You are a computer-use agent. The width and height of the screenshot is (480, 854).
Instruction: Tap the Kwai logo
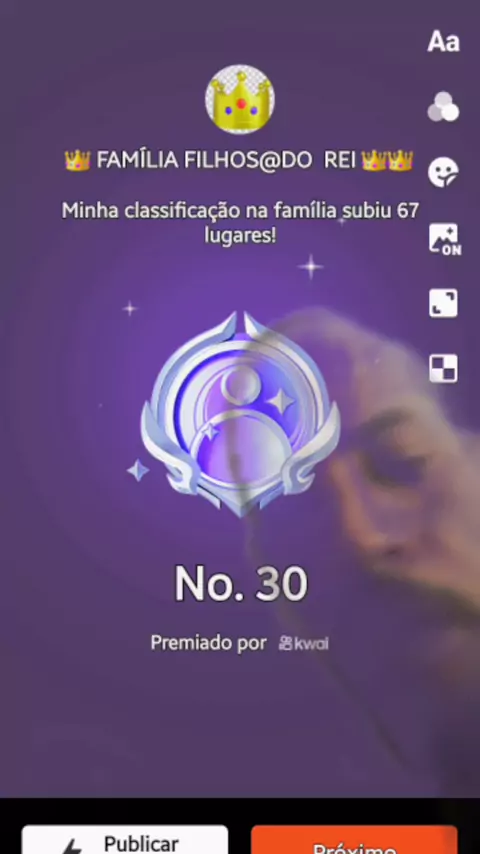(x=303, y=643)
